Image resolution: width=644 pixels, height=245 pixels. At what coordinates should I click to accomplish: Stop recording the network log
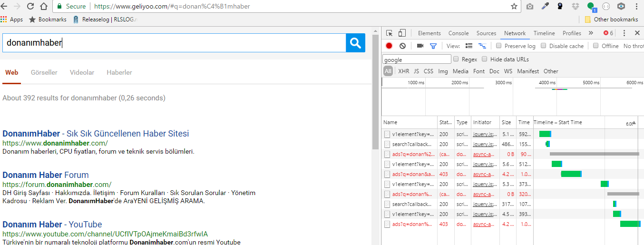[x=389, y=46]
